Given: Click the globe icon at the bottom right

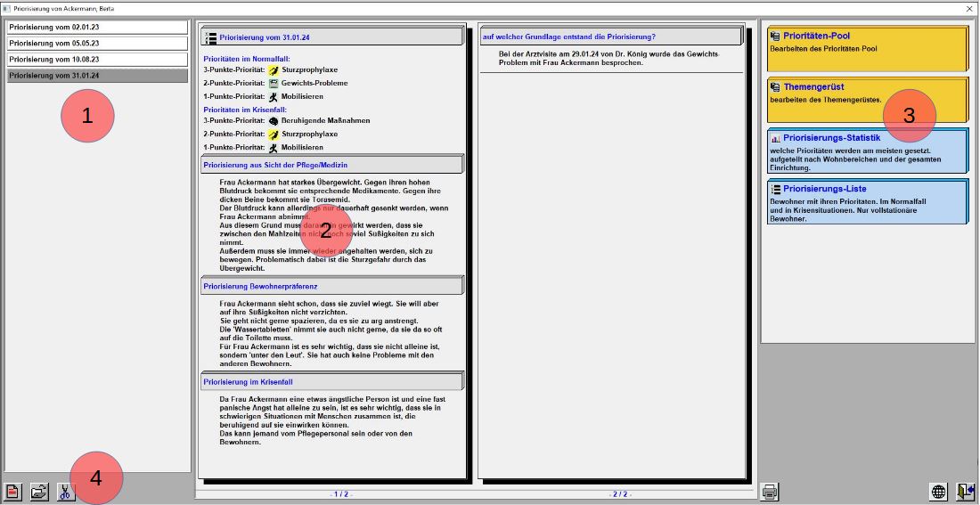Looking at the screenshot, I should point(939,492).
